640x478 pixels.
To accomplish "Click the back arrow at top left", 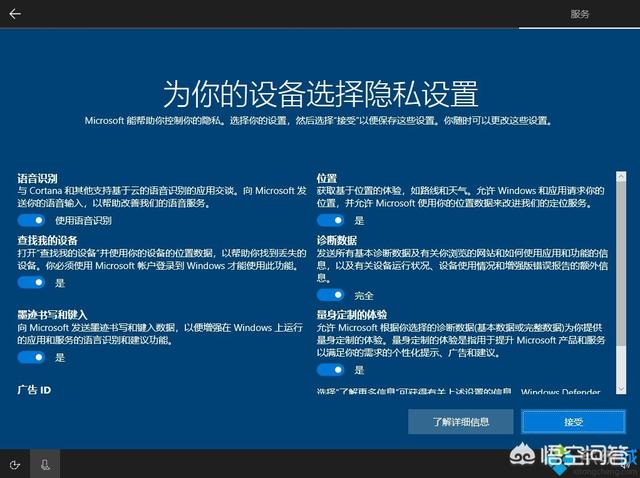I will tap(15, 14).
